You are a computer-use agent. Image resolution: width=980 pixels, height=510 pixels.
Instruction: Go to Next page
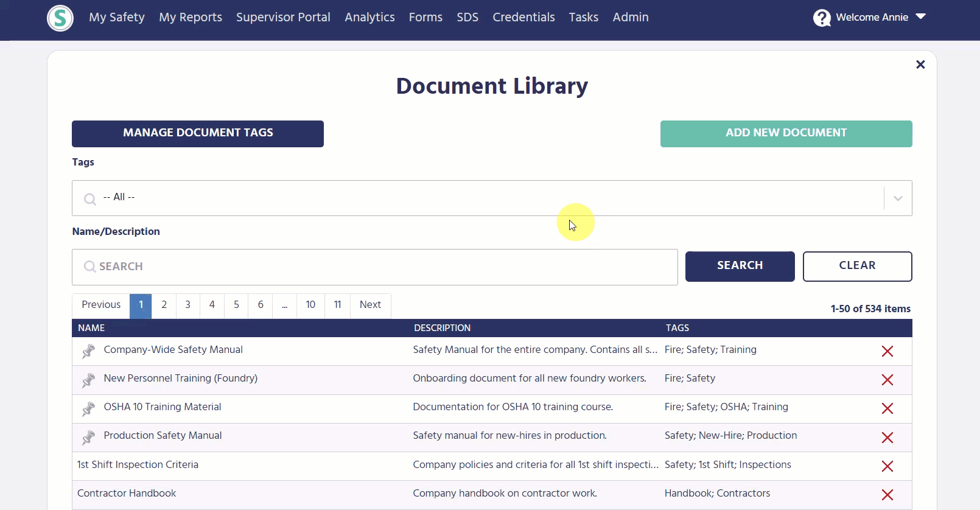pyautogui.click(x=370, y=306)
